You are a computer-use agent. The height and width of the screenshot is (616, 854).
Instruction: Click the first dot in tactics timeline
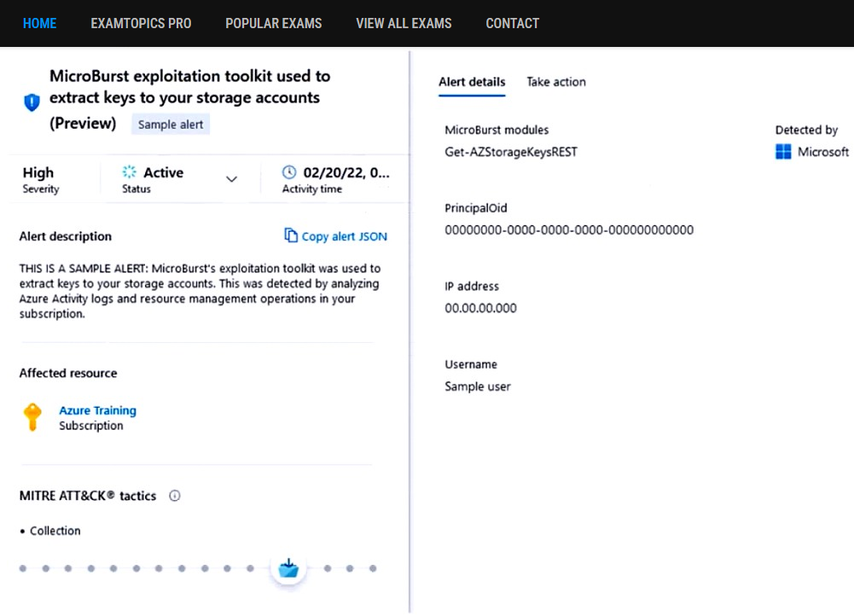tap(23, 568)
